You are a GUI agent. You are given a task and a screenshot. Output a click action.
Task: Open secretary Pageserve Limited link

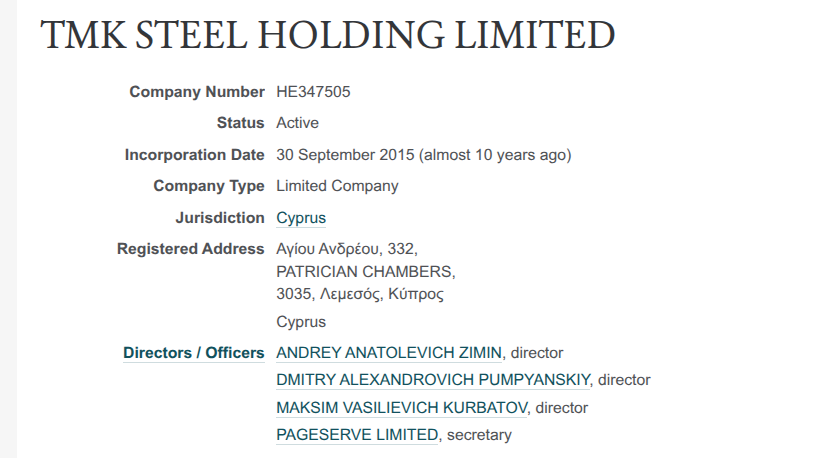pyautogui.click(x=357, y=435)
